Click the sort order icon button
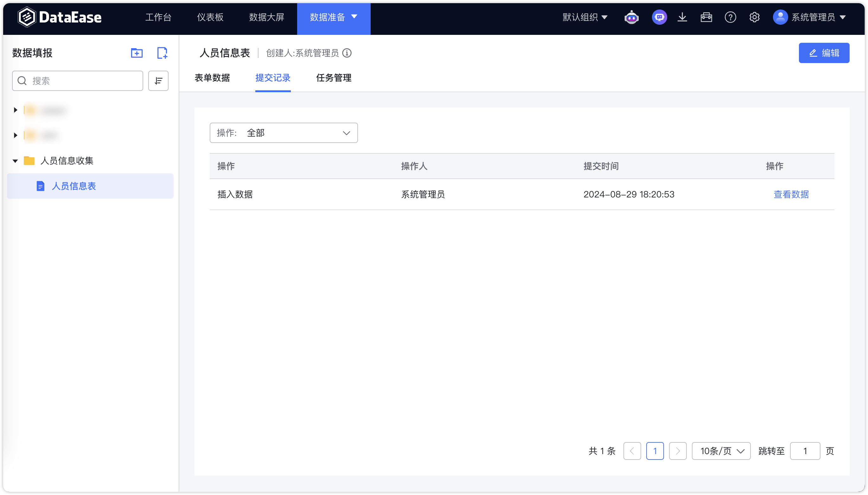 [x=158, y=80]
